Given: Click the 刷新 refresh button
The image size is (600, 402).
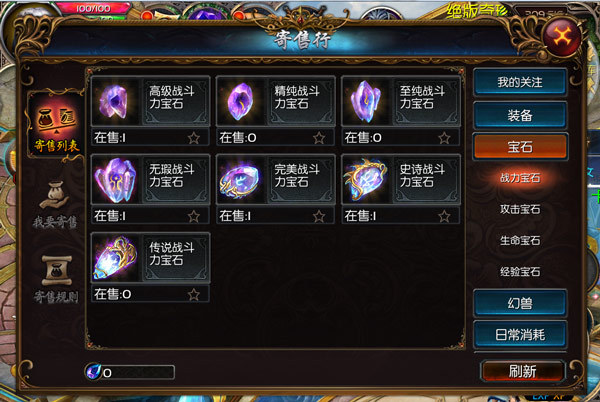Looking at the screenshot, I should pyautogui.click(x=522, y=371).
